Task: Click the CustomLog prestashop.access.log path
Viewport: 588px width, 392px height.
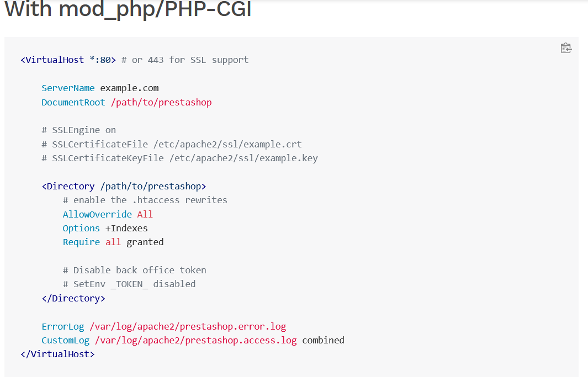Action: click(x=196, y=341)
